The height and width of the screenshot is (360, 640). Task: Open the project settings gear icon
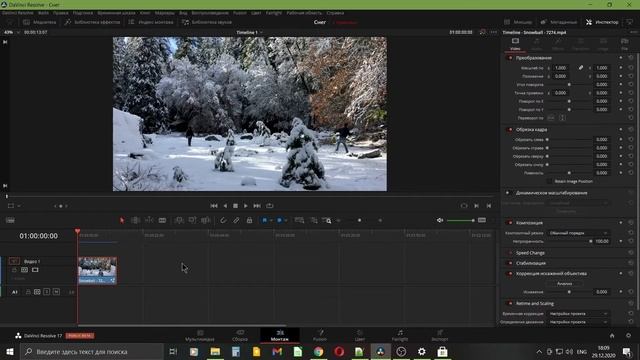(x=628, y=336)
